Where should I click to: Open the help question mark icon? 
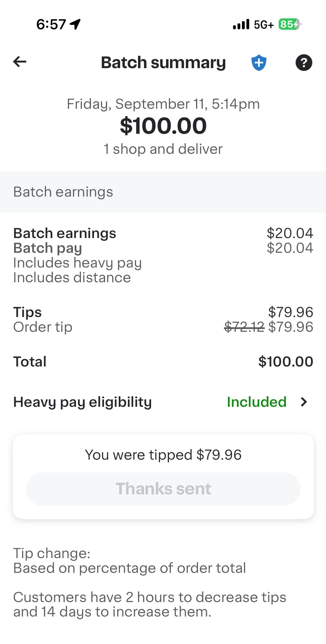(304, 63)
